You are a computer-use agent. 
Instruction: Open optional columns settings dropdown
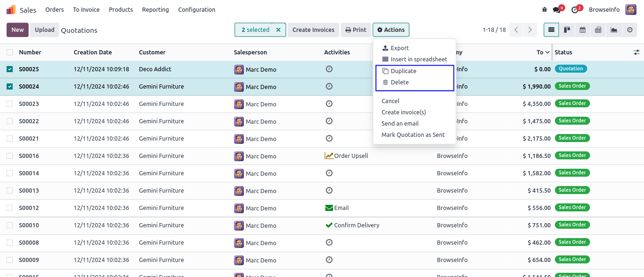(x=636, y=52)
